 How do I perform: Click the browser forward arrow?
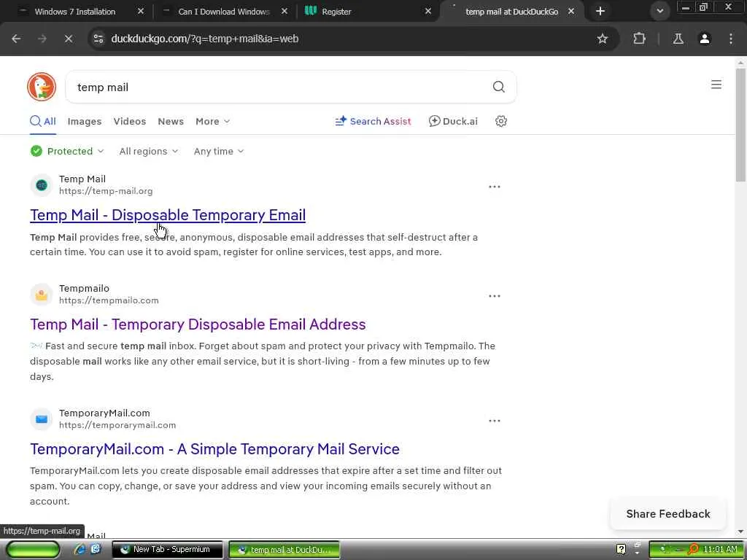click(42, 39)
